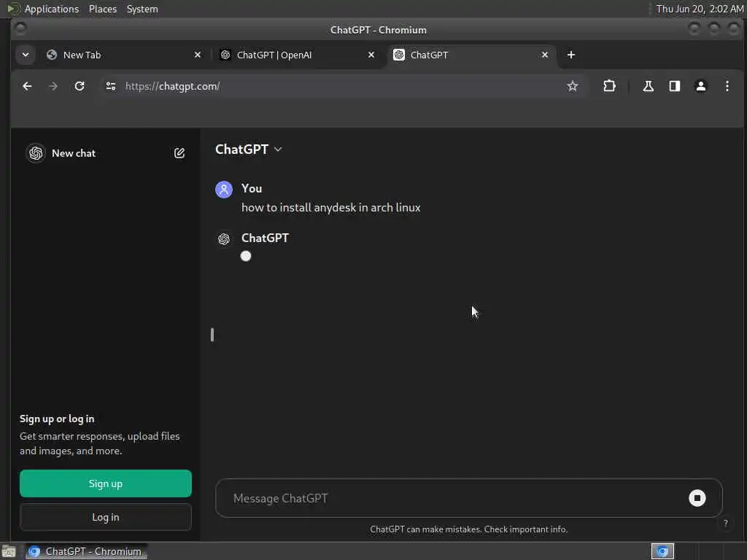This screenshot has height=560, width=747.
Task: Click the New chat label
Action: point(74,153)
